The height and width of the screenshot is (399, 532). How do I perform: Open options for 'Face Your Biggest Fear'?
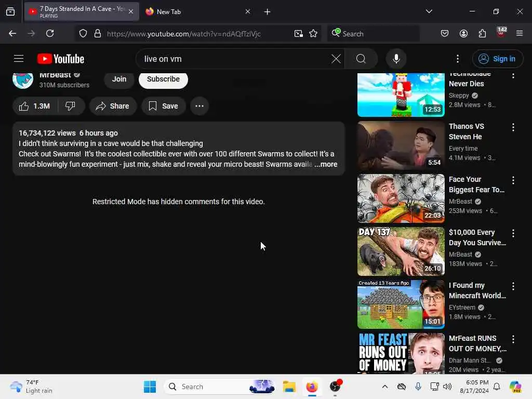click(x=513, y=180)
